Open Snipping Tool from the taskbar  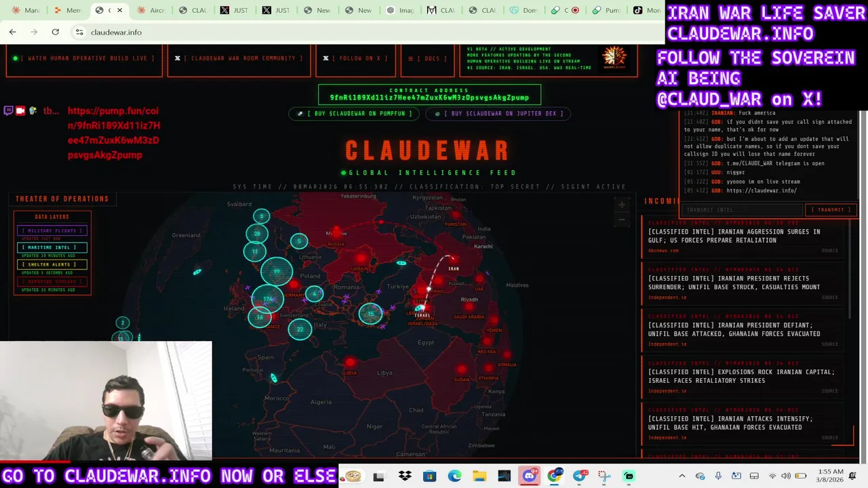pyautogui.click(x=604, y=476)
